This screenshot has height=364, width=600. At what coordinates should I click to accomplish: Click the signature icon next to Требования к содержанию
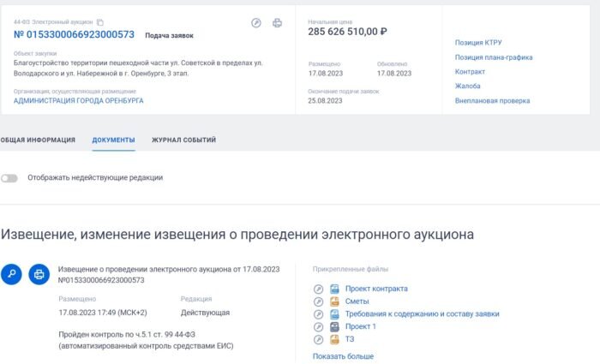[318, 314]
